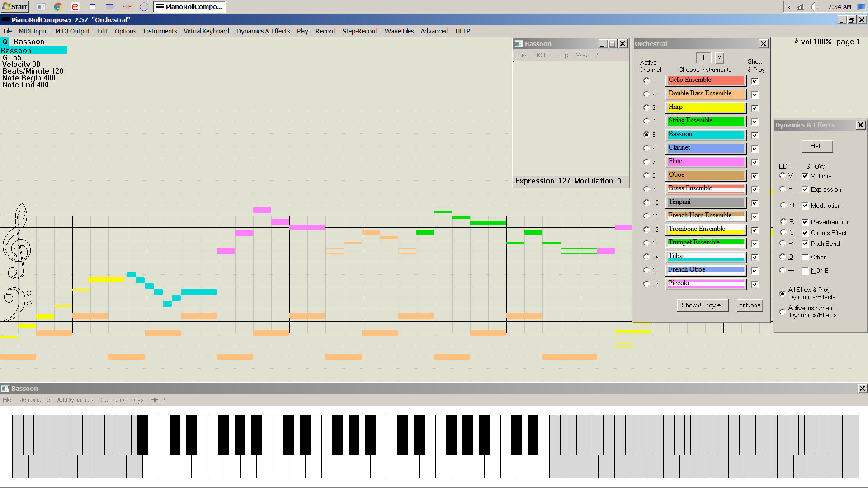This screenshot has height=488, width=868.
Task: Click the Wave Files menu icon
Action: click(400, 31)
